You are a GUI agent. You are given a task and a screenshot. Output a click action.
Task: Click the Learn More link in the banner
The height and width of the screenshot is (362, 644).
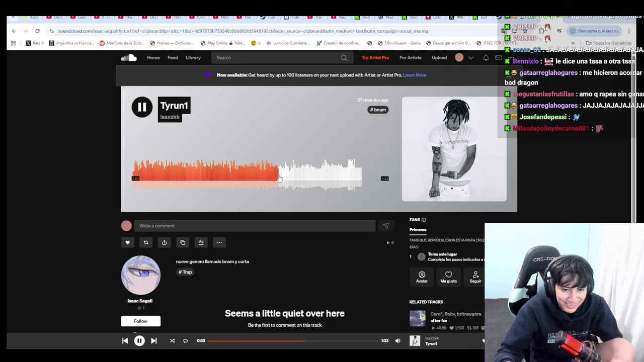coord(415,75)
